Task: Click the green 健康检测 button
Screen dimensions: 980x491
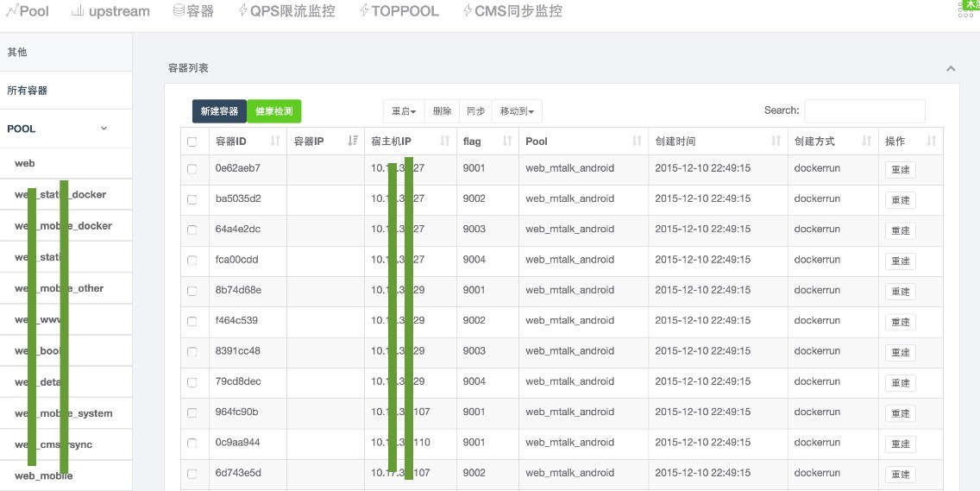Action: pos(273,111)
